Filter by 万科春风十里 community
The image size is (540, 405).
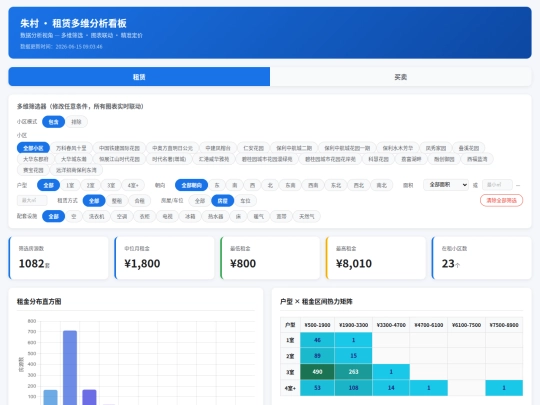71,148
